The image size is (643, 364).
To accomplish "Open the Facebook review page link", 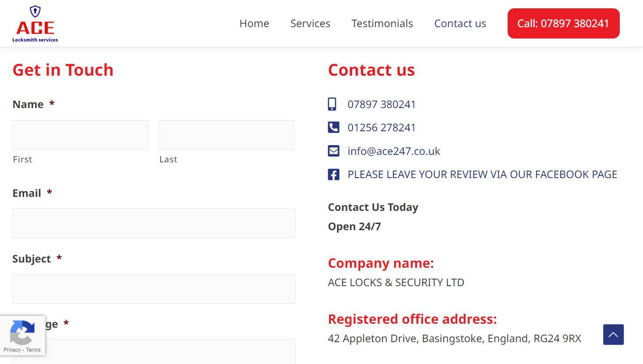I will (x=482, y=175).
